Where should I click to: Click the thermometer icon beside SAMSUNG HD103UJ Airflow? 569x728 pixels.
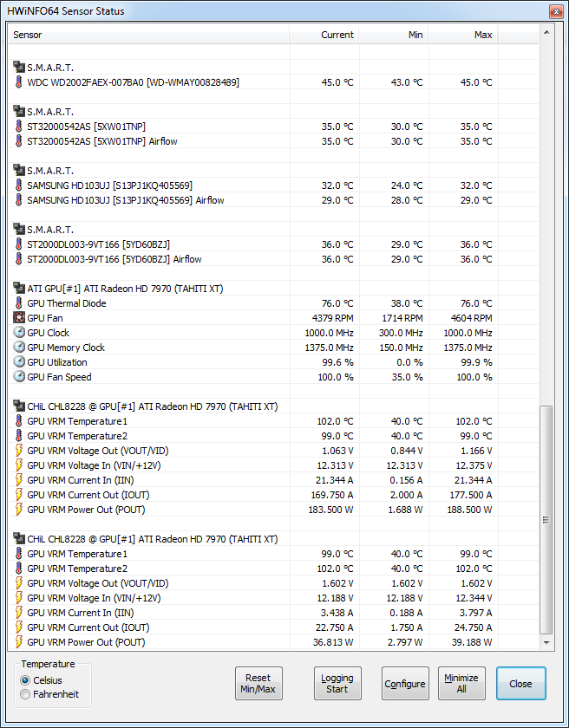[18, 200]
